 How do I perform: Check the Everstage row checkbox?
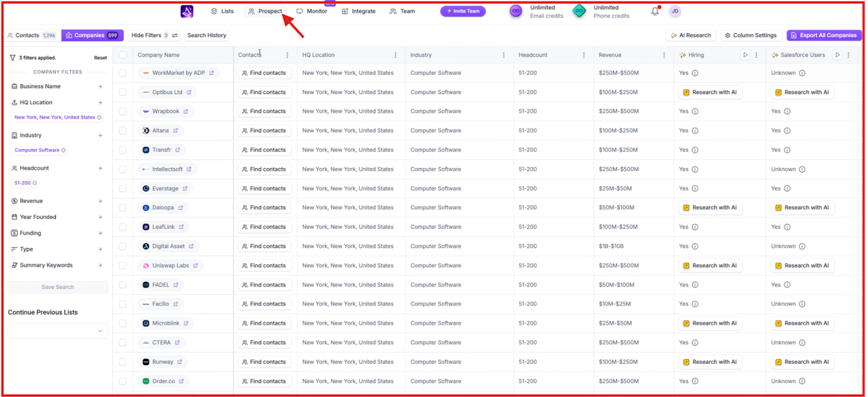tap(123, 188)
